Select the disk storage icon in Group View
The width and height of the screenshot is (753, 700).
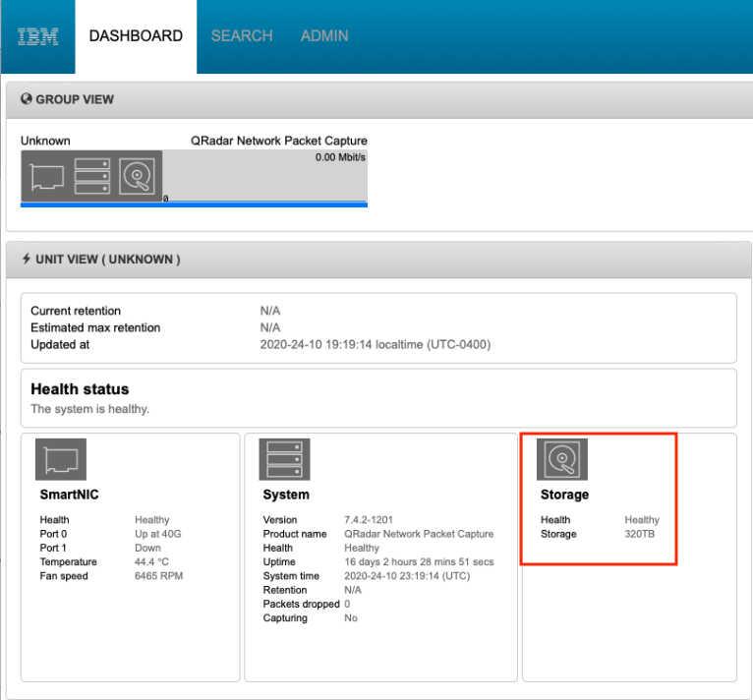coord(137,176)
